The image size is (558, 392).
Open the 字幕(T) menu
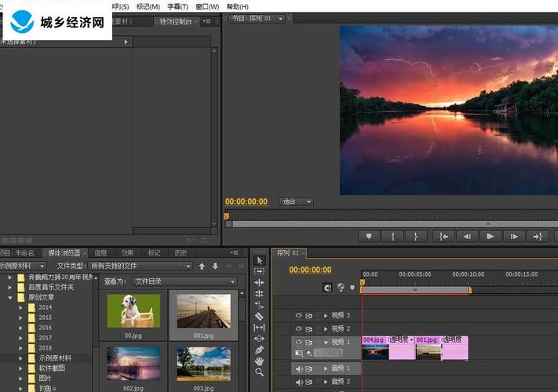click(177, 7)
